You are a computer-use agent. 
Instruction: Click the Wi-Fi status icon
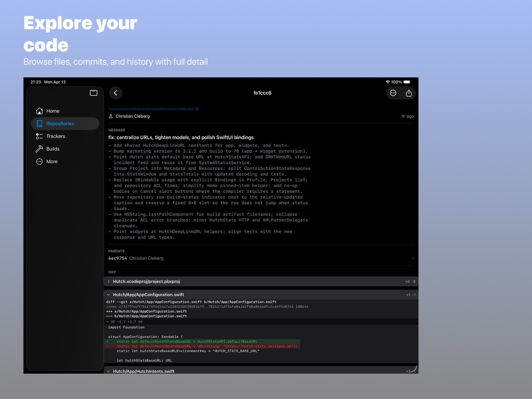387,82
